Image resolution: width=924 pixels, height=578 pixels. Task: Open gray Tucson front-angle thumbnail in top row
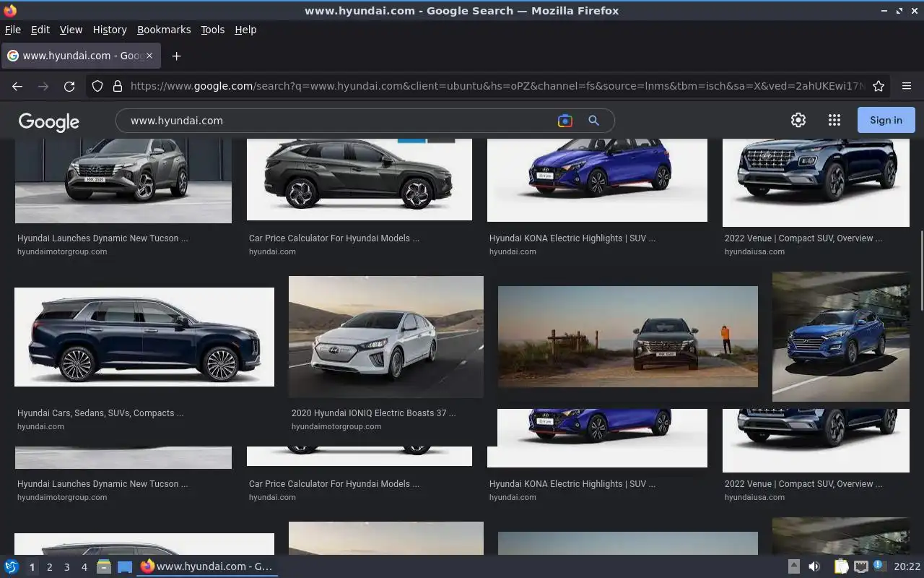123,181
